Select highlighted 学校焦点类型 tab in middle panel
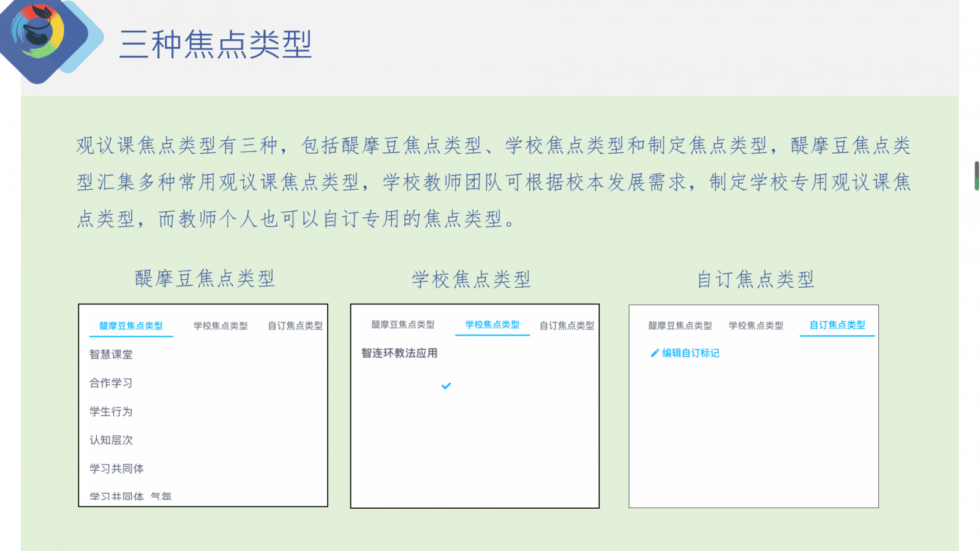 (x=492, y=324)
